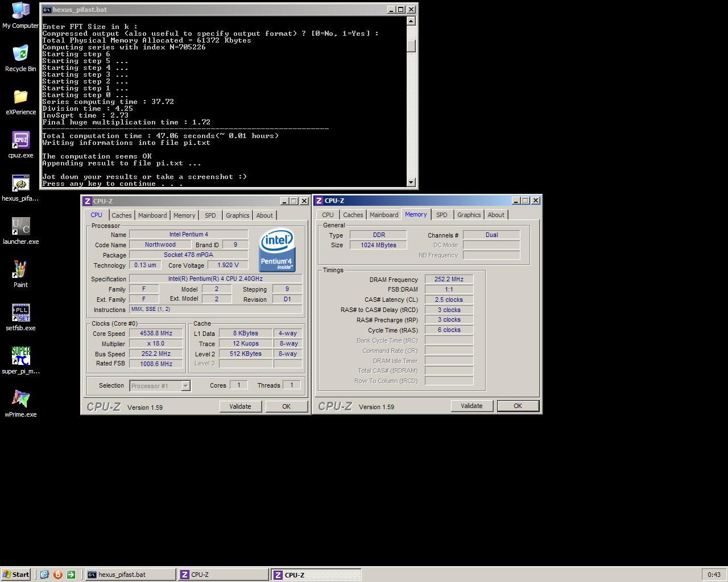Open About tab in Memory window
Viewport: 728px width, 582px height.
point(496,215)
